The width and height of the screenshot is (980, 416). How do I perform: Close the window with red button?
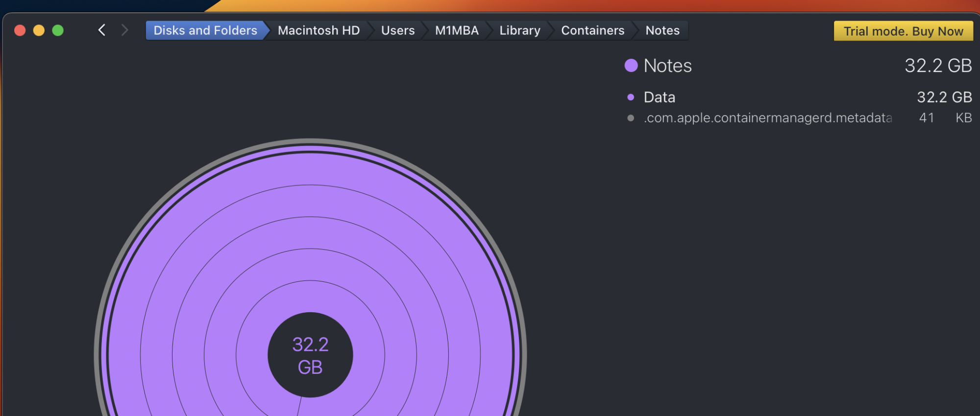(20, 30)
